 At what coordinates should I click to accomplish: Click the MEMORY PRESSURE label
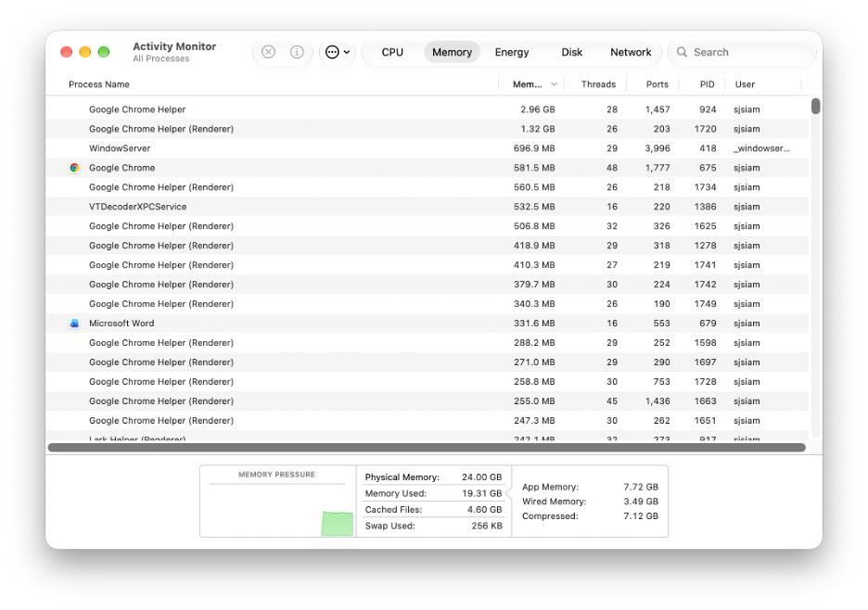(276, 475)
